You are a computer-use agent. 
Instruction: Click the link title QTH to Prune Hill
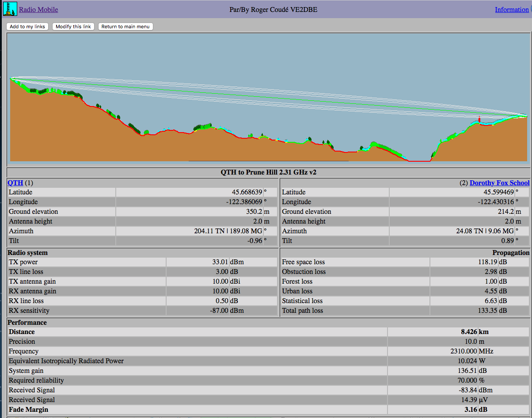point(269,172)
